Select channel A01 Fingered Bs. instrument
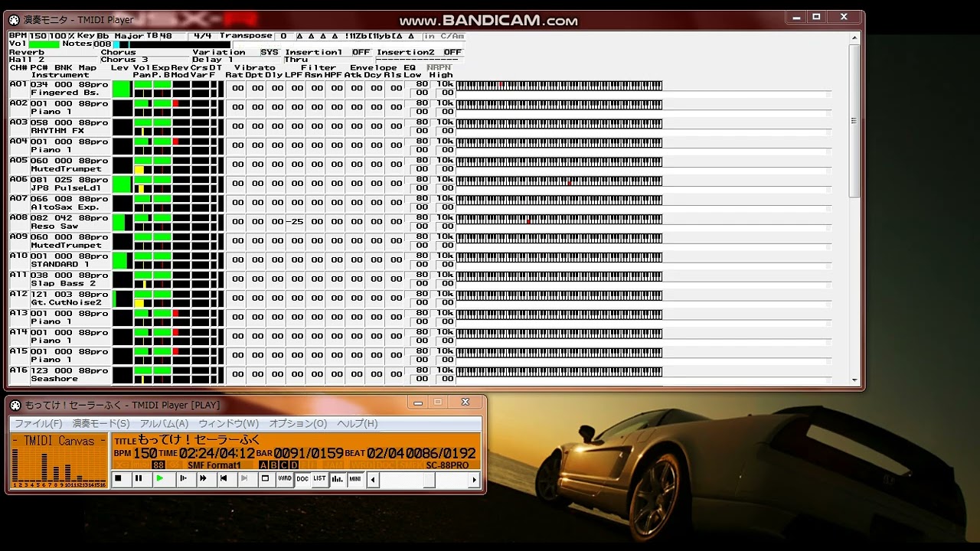This screenshot has width=980, height=551. coord(70,89)
